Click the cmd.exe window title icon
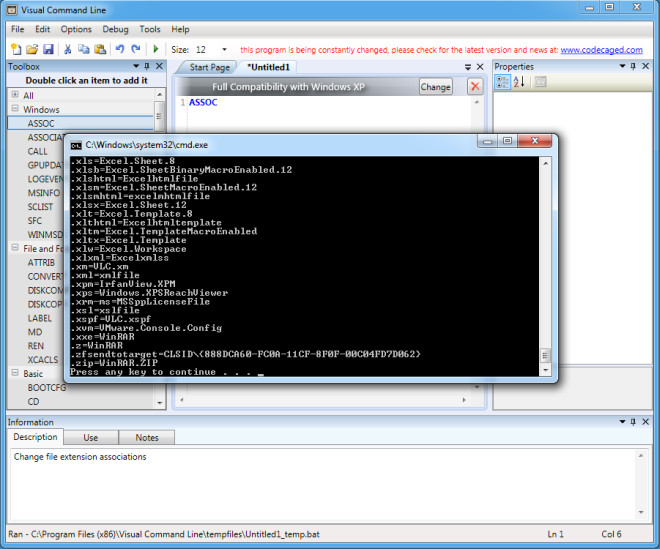 point(76,145)
